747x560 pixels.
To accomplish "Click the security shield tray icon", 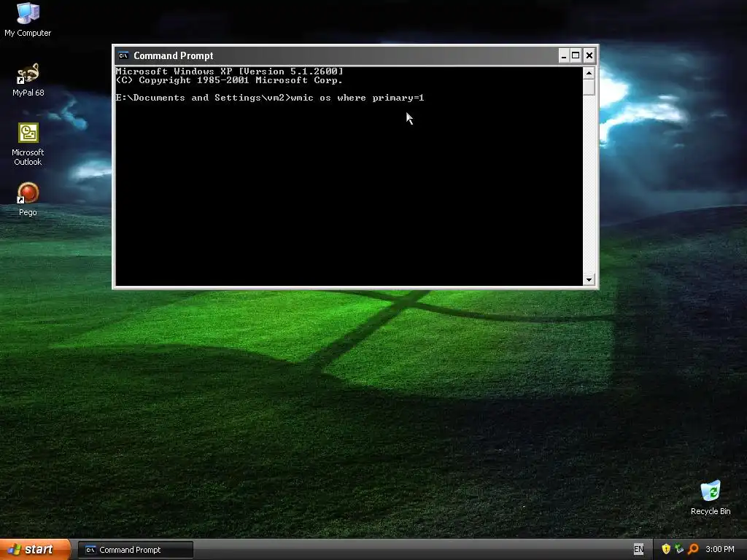I will (666, 549).
